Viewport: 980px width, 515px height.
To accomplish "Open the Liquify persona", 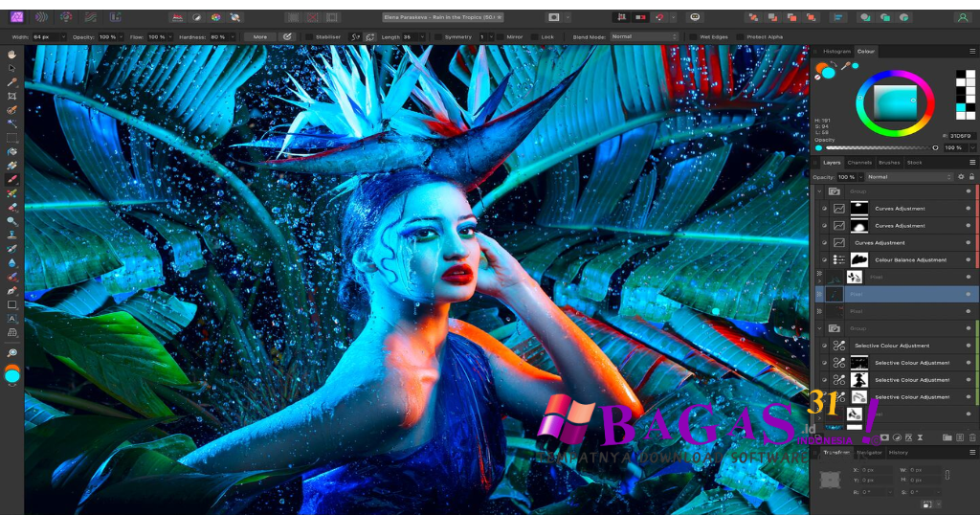I will coord(41,17).
